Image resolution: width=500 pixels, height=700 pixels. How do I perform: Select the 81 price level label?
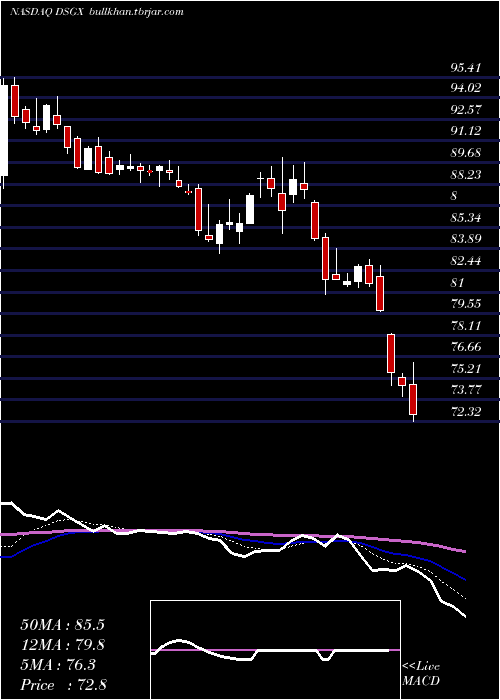coord(458,283)
